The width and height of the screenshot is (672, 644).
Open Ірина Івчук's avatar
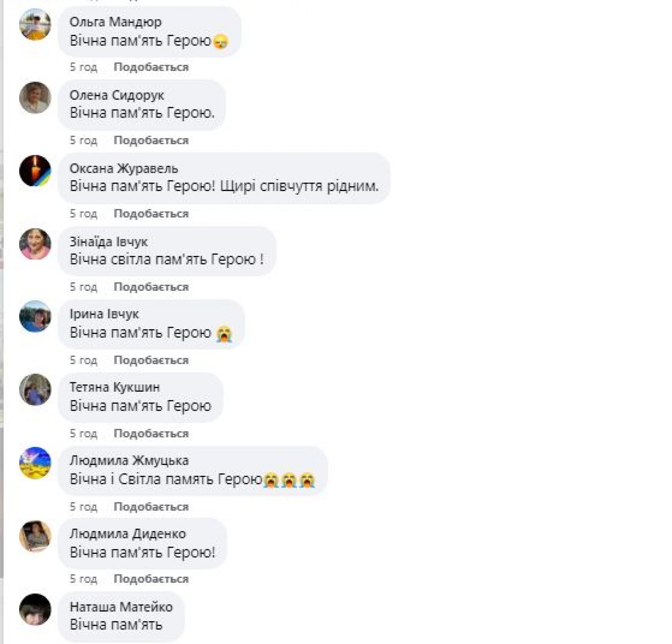[35, 317]
